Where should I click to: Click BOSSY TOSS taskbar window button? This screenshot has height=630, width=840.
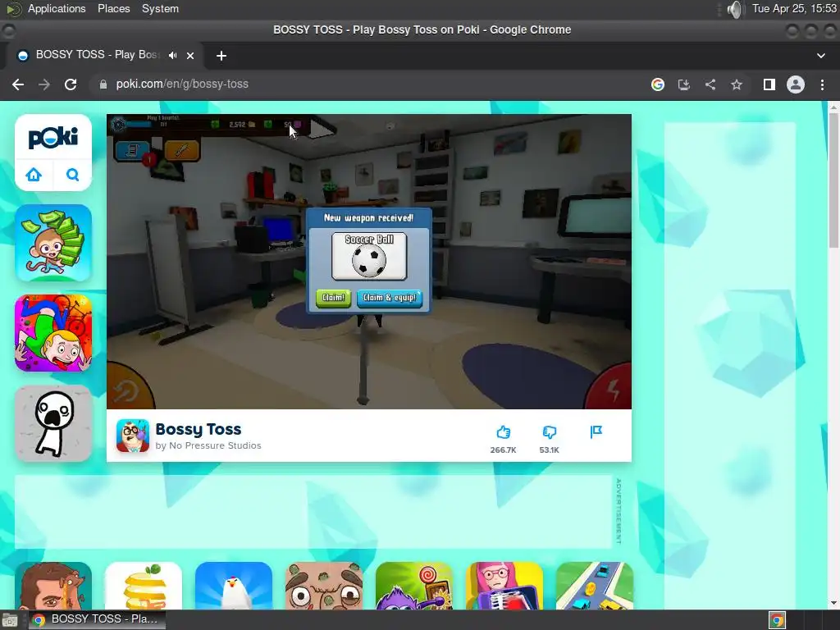point(96,619)
